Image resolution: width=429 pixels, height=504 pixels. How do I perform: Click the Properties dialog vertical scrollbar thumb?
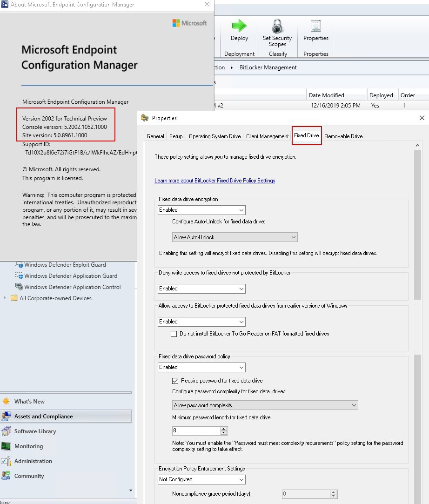coord(417,224)
